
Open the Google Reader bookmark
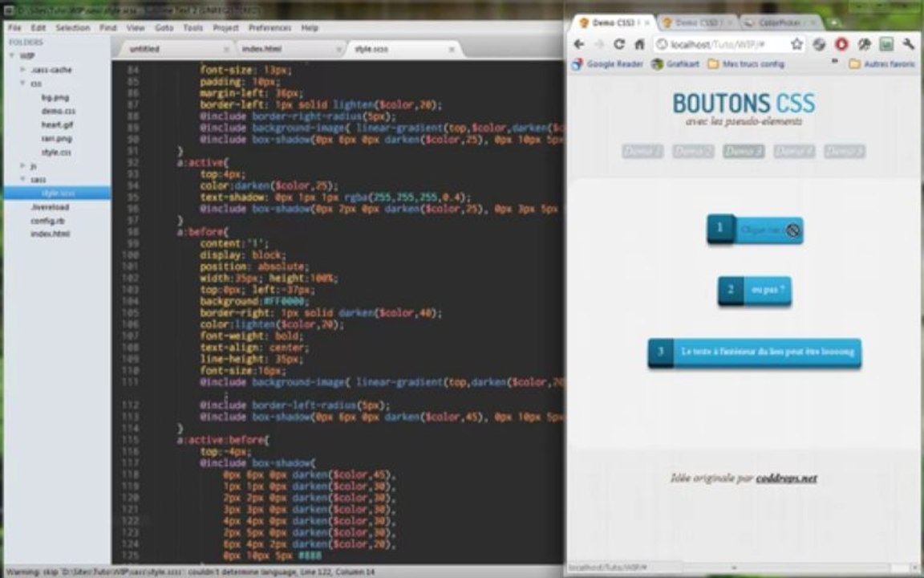coord(607,63)
